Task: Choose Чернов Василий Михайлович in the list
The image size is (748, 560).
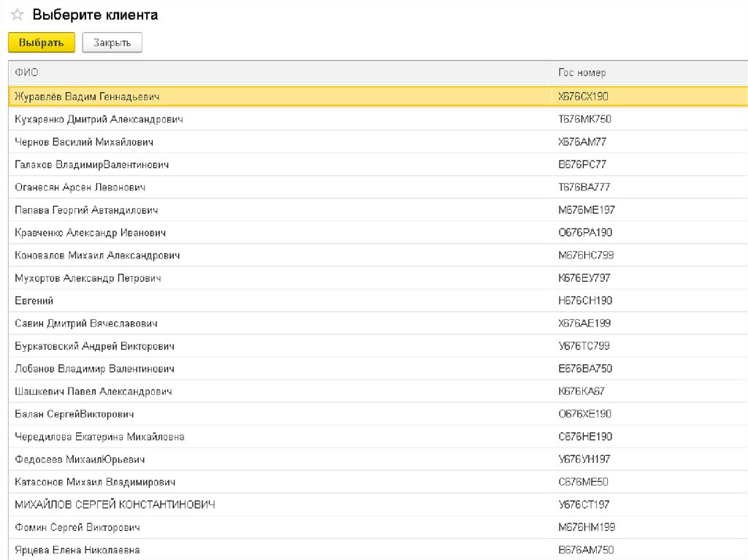Action: point(84,142)
